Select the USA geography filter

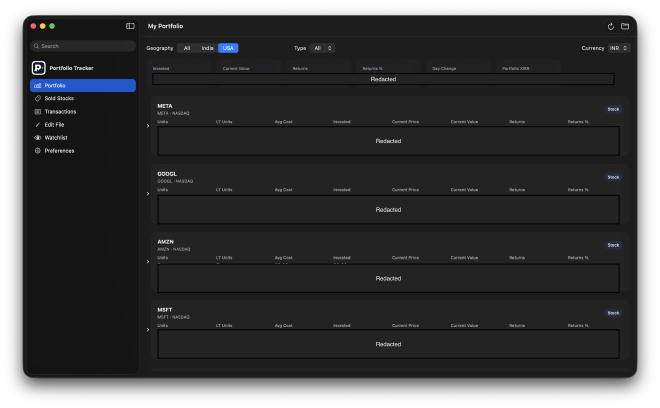(228, 48)
